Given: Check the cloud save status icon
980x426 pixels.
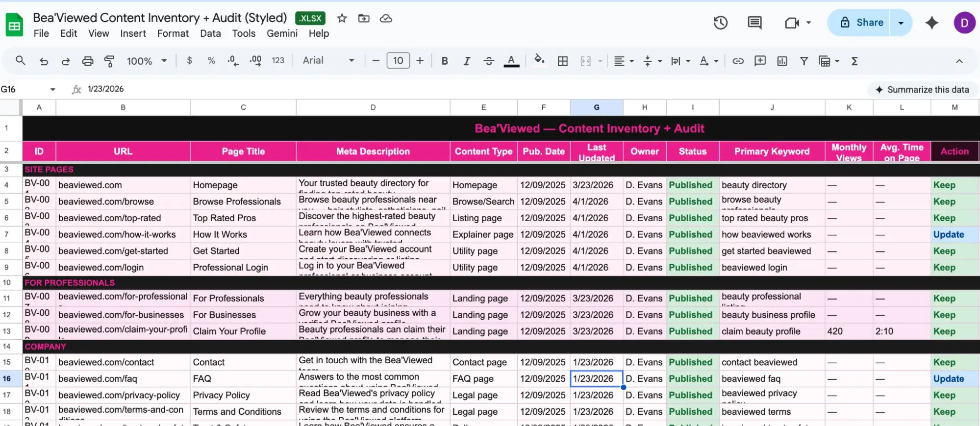Looking at the screenshot, I should (x=386, y=19).
